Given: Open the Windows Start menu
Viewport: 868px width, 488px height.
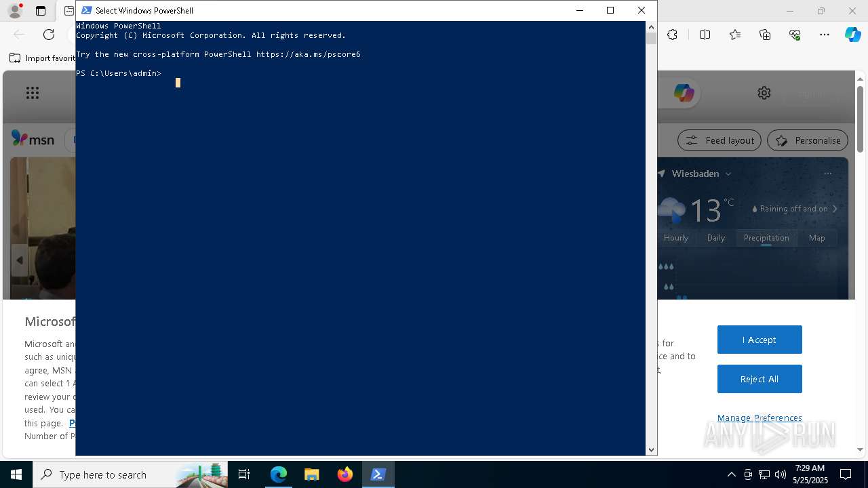Looking at the screenshot, I should [16, 474].
